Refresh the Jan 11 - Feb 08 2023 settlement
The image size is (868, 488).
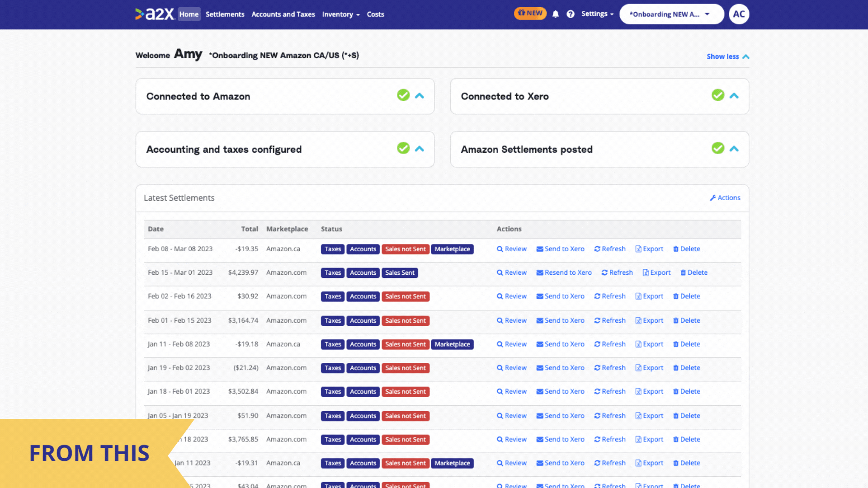pos(610,344)
